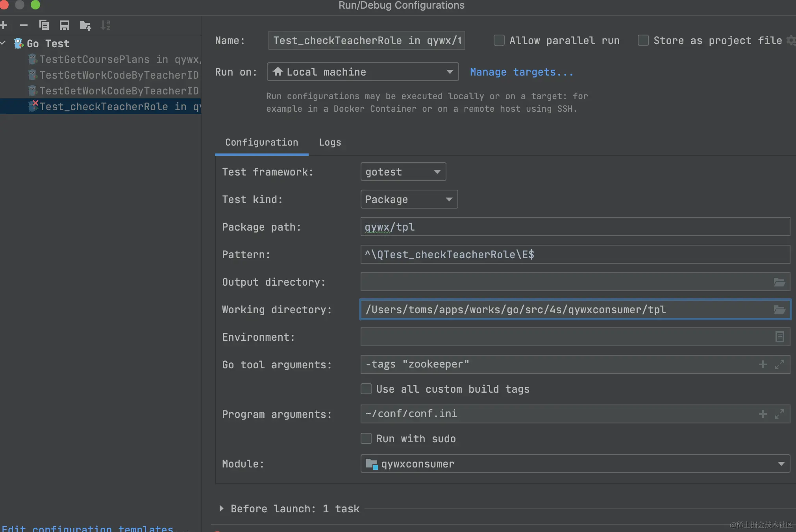Open Environment variables editor icon

click(779, 337)
